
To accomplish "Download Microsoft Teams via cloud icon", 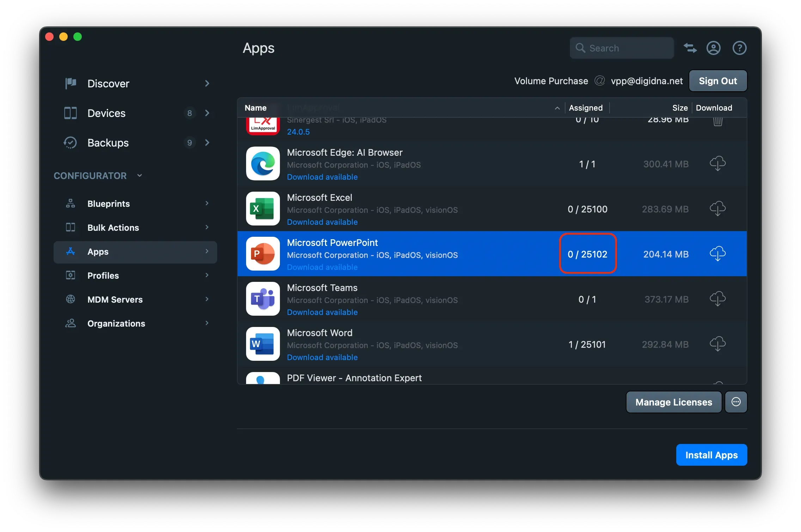I will 718,299.
